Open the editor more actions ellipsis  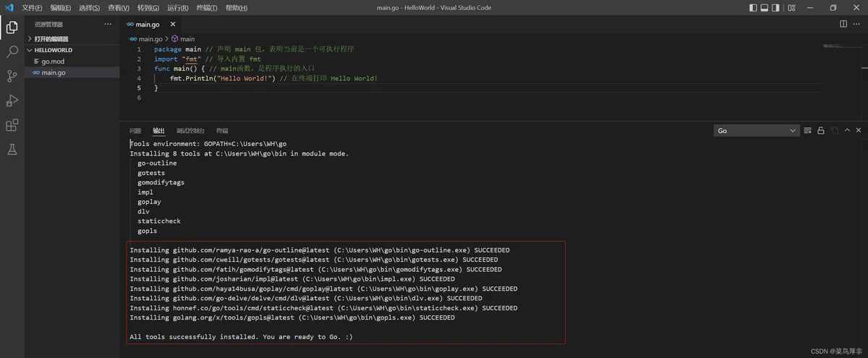pyautogui.click(x=858, y=24)
